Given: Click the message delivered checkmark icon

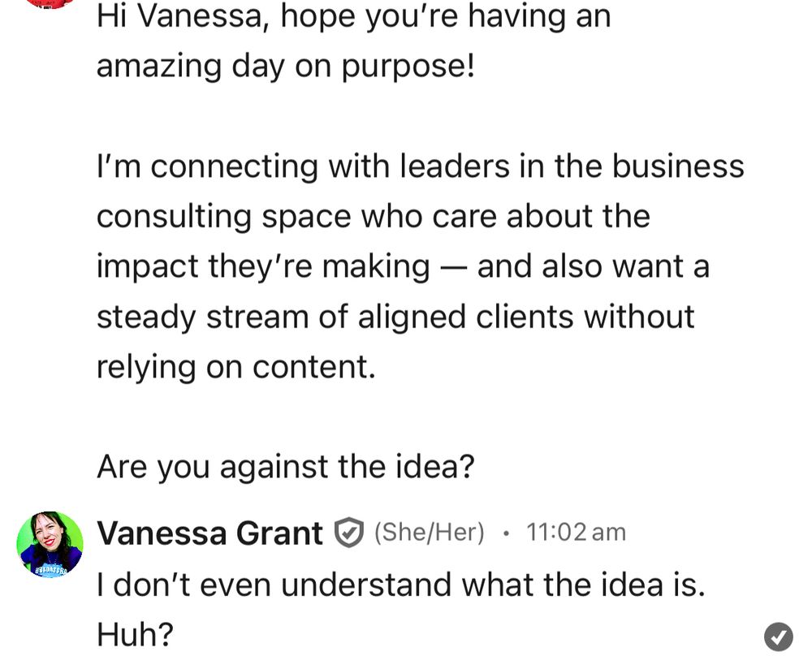Looking at the screenshot, I should (x=778, y=637).
